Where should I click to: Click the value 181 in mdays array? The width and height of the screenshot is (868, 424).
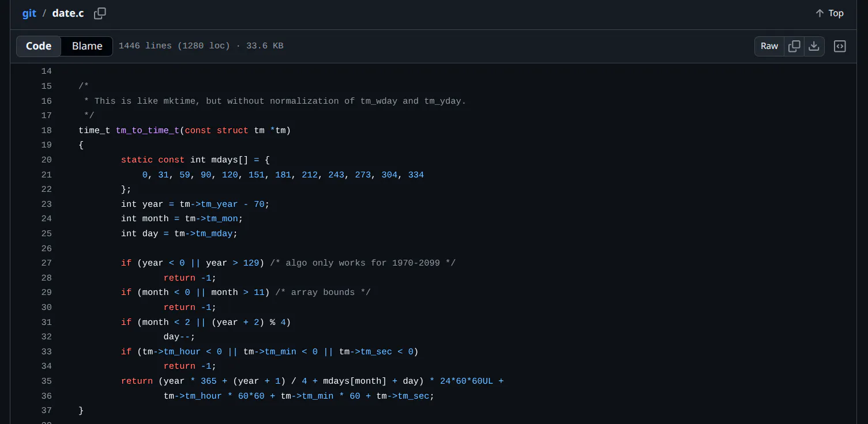click(283, 175)
